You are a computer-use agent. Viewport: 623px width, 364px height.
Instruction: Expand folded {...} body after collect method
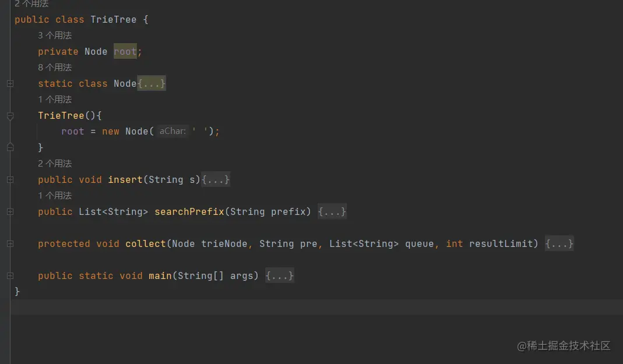click(559, 243)
